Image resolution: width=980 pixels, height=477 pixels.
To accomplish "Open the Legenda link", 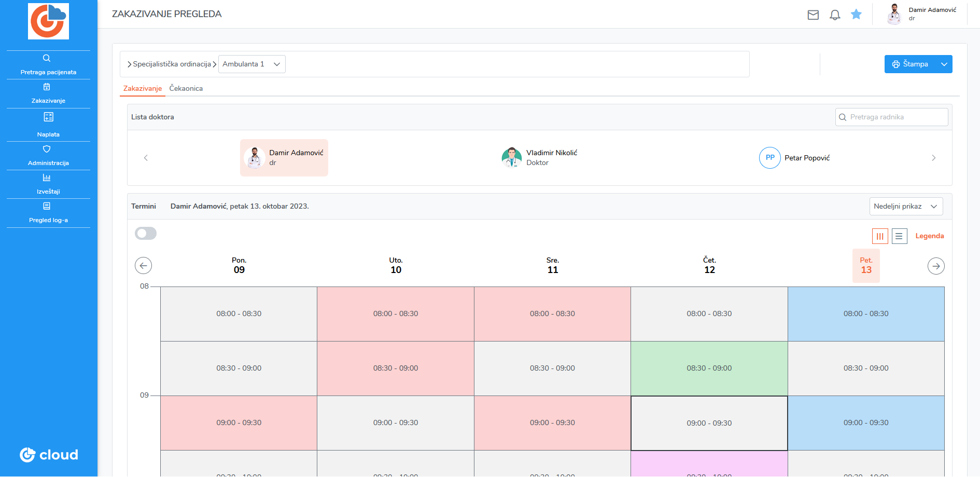I will click(930, 236).
